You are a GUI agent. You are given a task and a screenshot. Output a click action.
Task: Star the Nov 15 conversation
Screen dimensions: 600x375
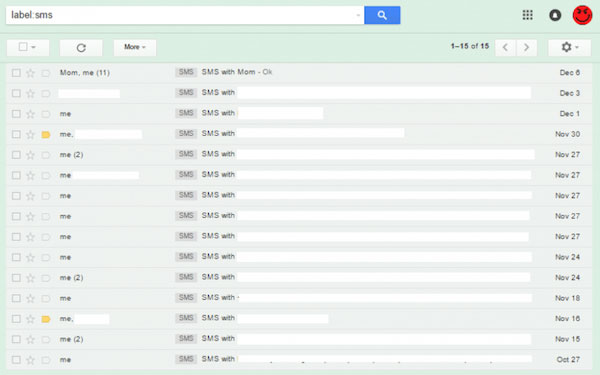click(x=30, y=339)
